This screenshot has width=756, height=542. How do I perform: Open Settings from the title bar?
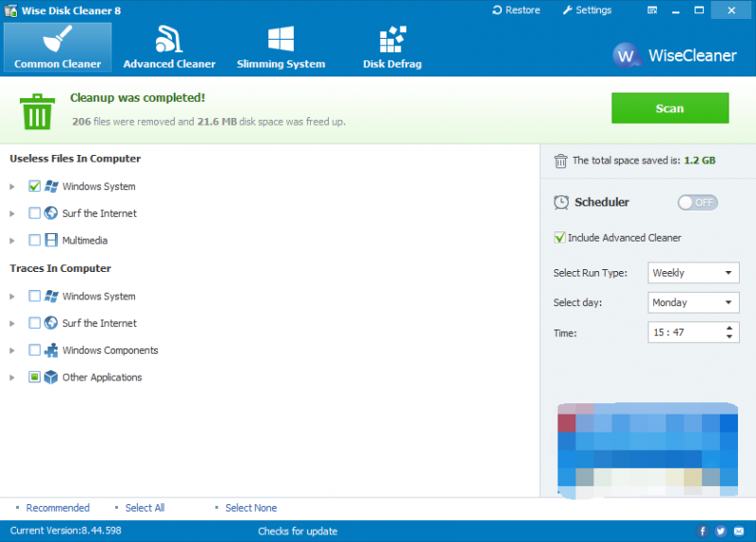pyautogui.click(x=587, y=10)
